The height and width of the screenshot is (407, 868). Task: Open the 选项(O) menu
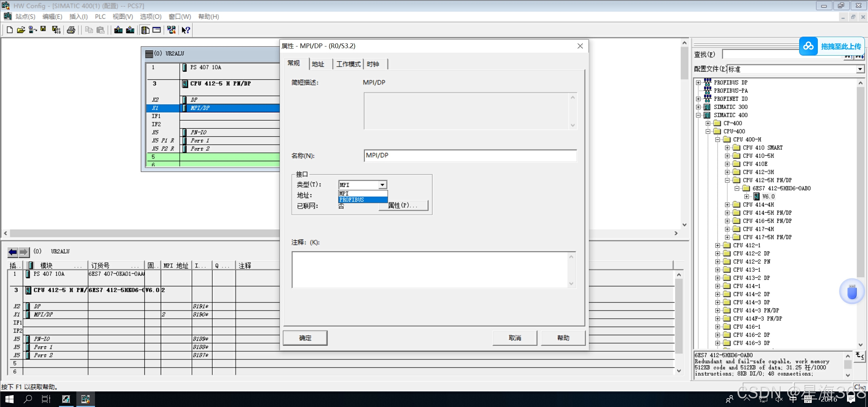click(x=151, y=17)
